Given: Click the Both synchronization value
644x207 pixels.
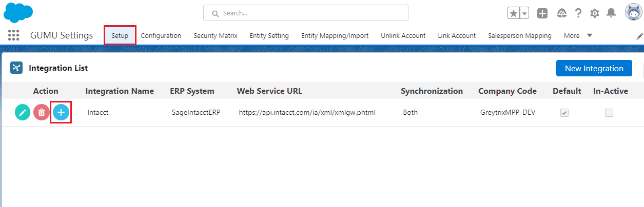Looking at the screenshot, I should coord(411,112).
